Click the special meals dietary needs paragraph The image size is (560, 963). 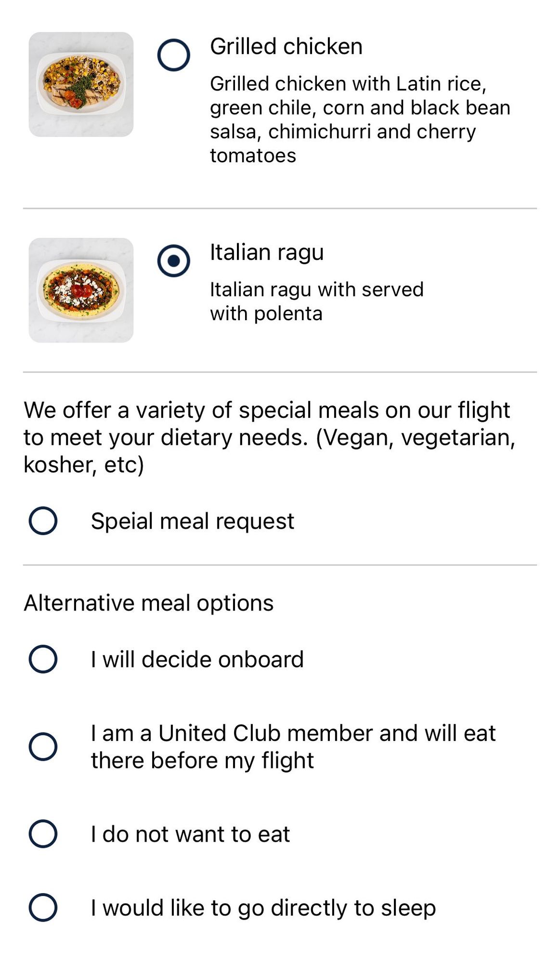(269, 437)
